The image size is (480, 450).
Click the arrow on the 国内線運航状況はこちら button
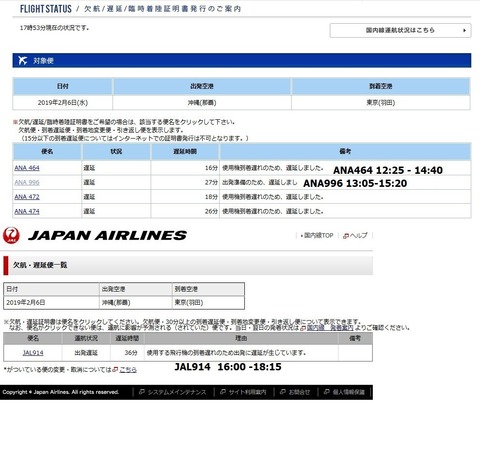click(464, 30)
